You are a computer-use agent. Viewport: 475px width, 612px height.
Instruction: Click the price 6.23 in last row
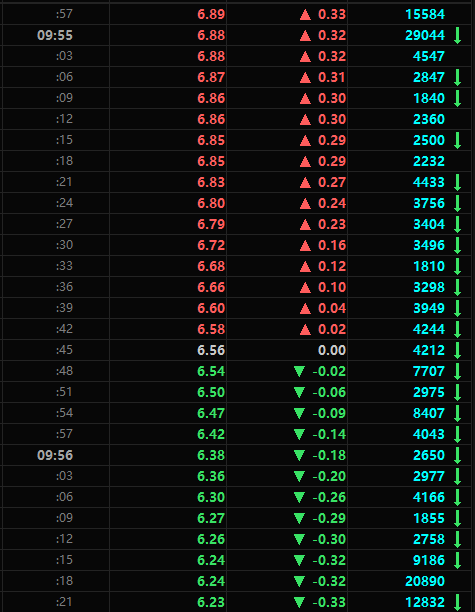tap(211, 602)
